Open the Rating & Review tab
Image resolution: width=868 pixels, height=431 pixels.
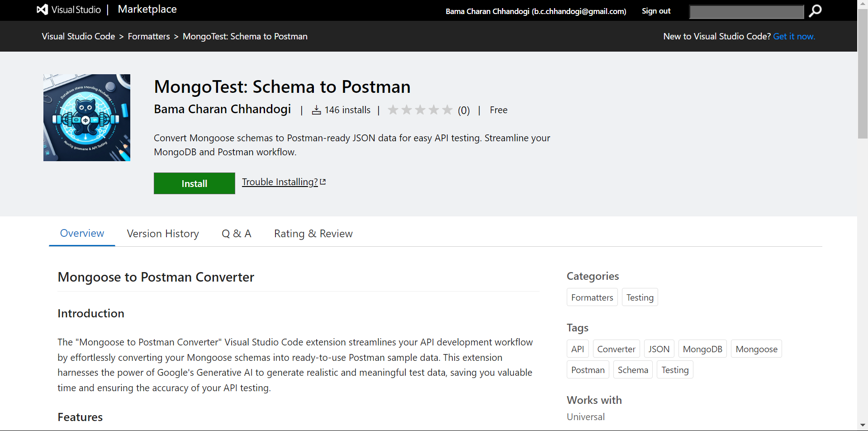tap(313, 234)
